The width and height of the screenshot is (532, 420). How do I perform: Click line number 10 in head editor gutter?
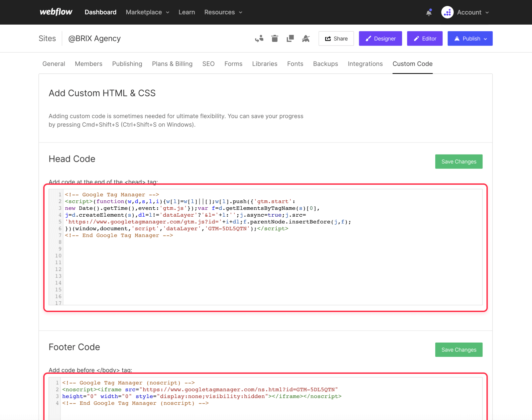pos(58,256)
